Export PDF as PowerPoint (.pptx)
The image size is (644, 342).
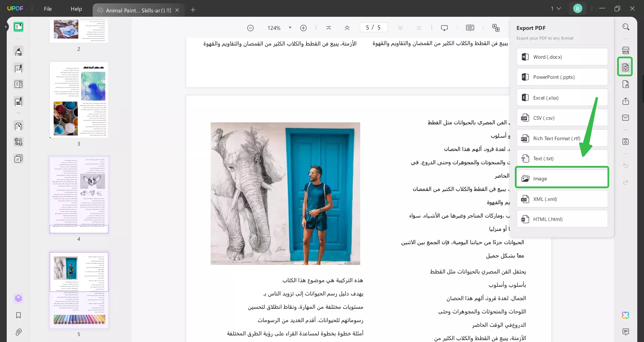click(x=562, y=77)
